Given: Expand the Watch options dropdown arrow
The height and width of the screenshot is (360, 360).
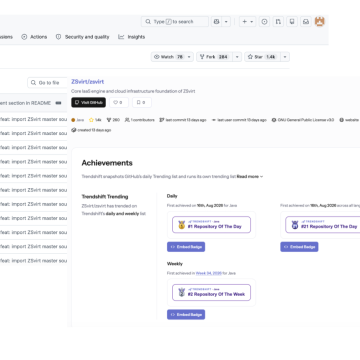Looking at the screenshot, I should pyautogui.click(x=189, y=57).
